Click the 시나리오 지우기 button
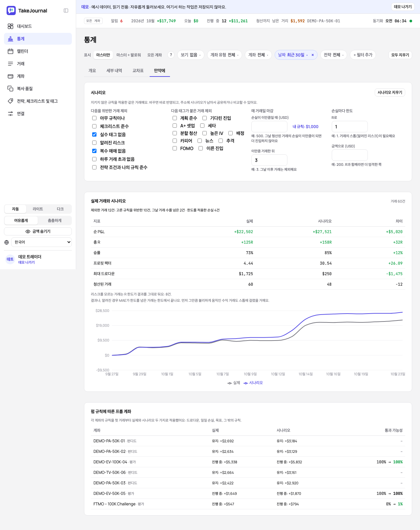The height and width of the screenshot is (530, 420). [x=390, y=93]
